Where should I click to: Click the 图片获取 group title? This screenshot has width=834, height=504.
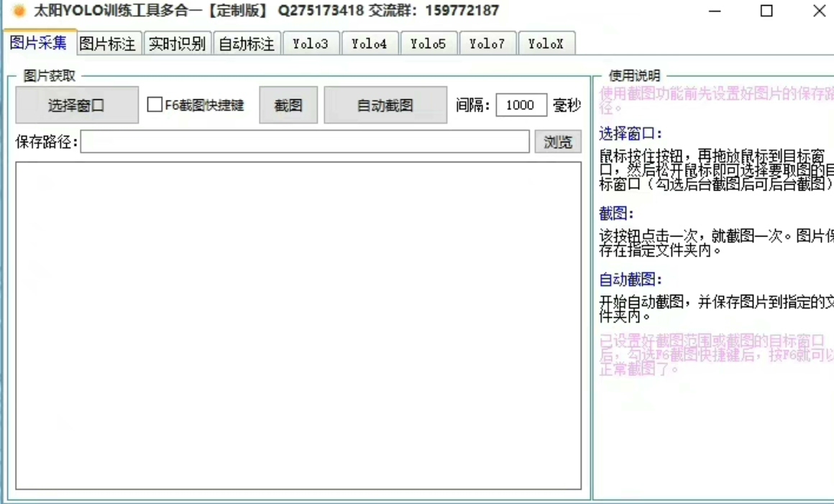[x=50, y=76]
